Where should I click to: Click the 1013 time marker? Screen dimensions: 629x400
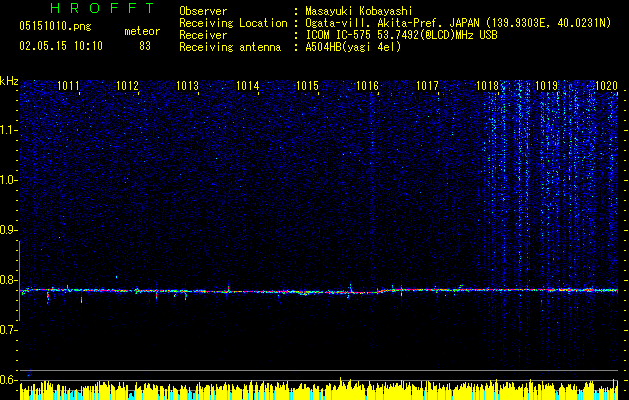(x=188, y=85)
